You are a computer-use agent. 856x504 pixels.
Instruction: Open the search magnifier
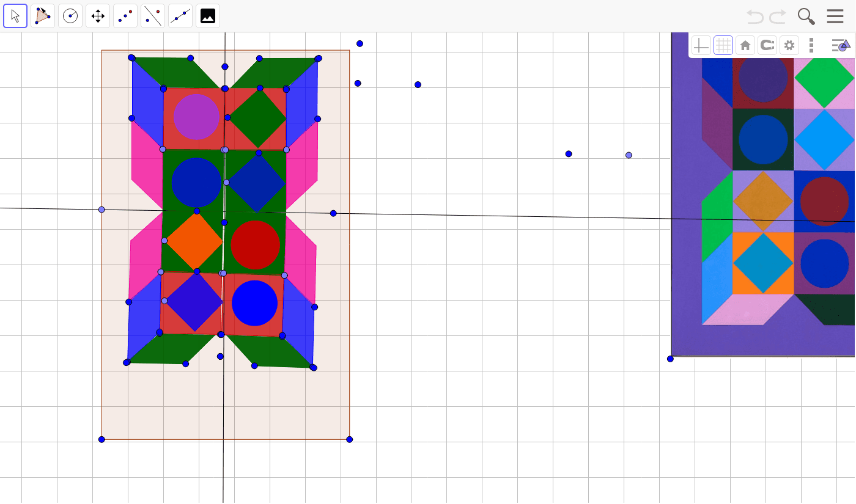[806, 16]
